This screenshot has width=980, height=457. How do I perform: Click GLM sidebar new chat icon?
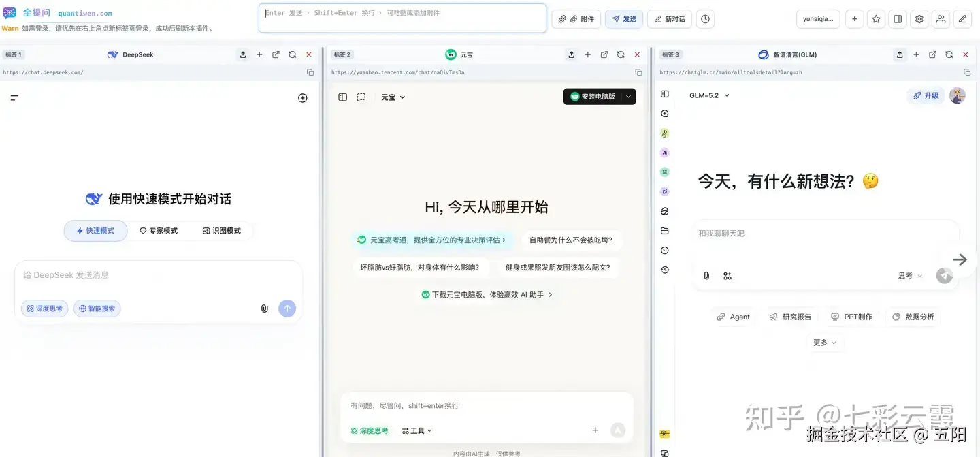coord(665,114)
